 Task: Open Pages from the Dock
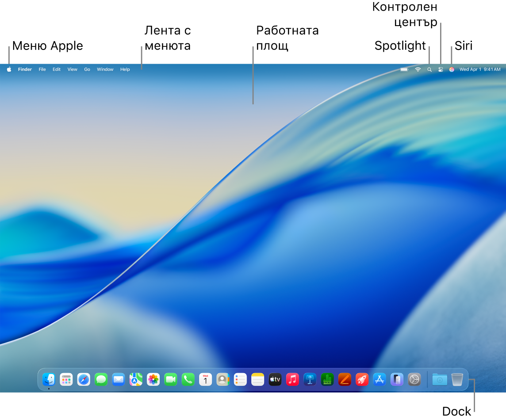click(x=345, y=379)
